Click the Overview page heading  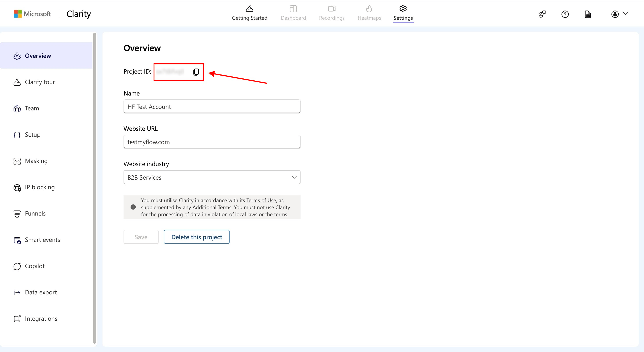142,48
